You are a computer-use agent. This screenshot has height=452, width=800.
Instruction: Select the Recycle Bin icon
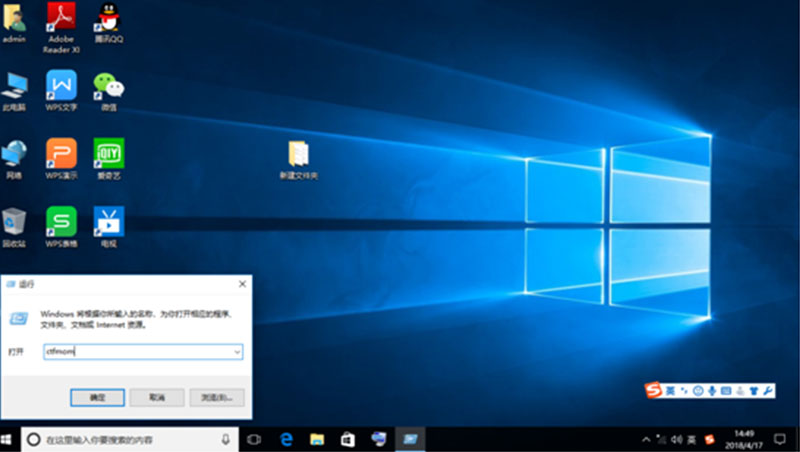(14, 222)
